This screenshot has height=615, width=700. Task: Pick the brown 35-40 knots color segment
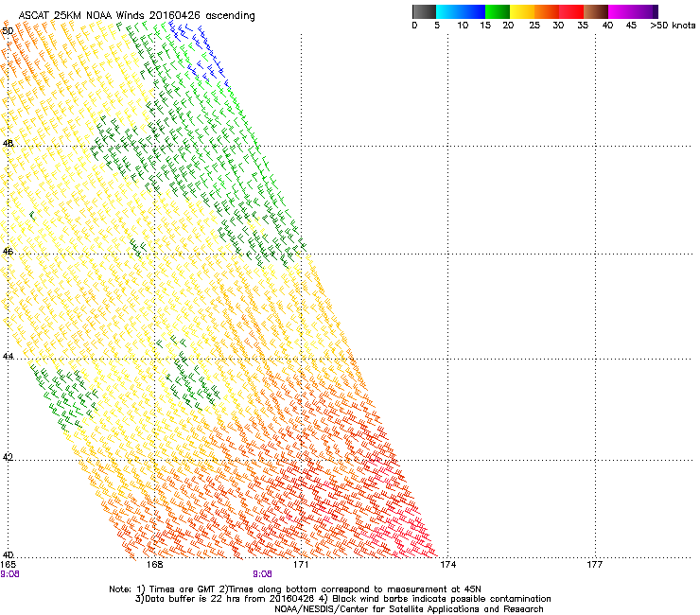coord(596,11)
